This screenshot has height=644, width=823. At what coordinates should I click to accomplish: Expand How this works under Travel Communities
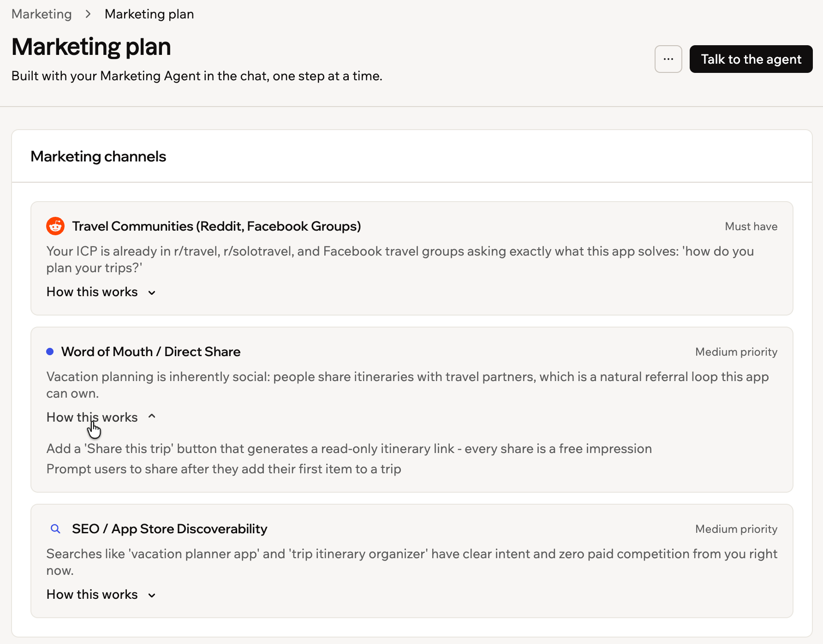click(x=101, y=292)
